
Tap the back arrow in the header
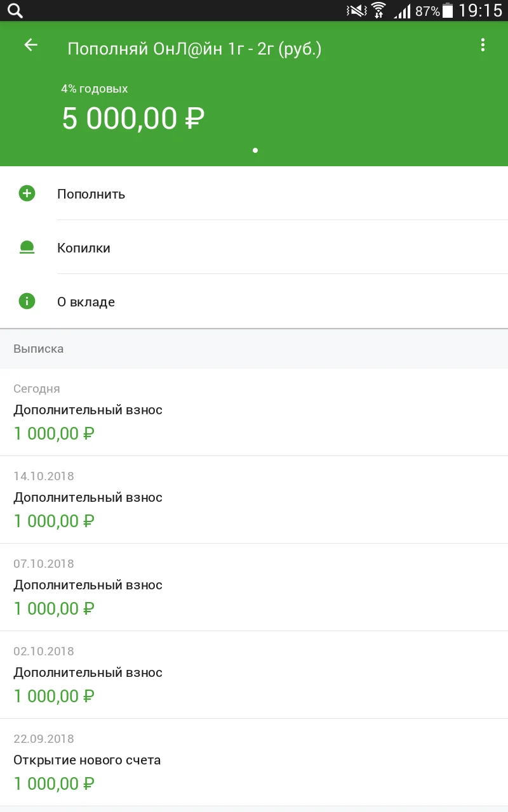click(x=30, y=45)
